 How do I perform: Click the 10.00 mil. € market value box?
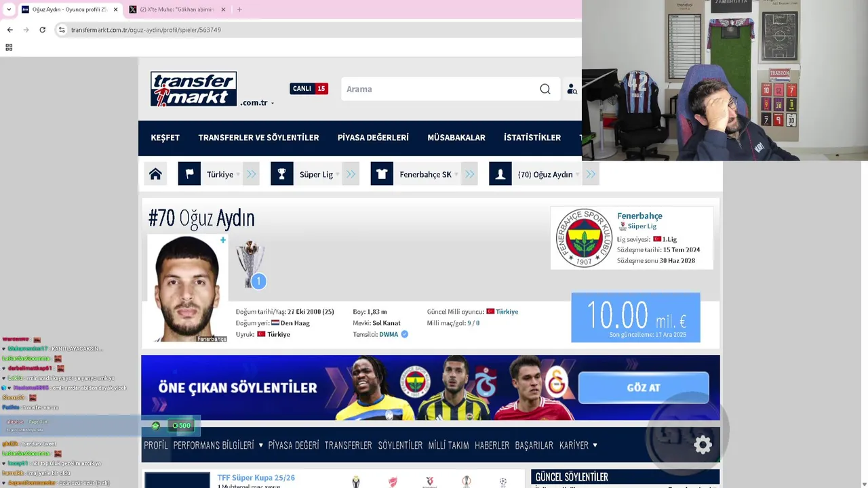[635, 317]
